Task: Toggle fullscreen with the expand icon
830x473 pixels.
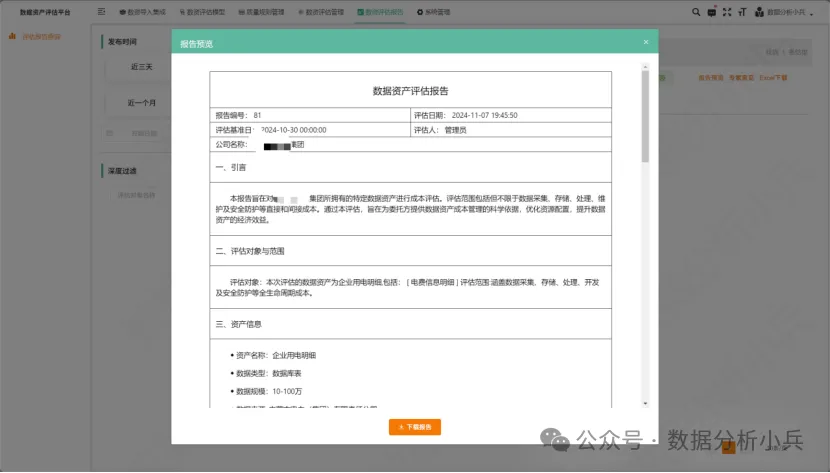Action: click(727, 12)
